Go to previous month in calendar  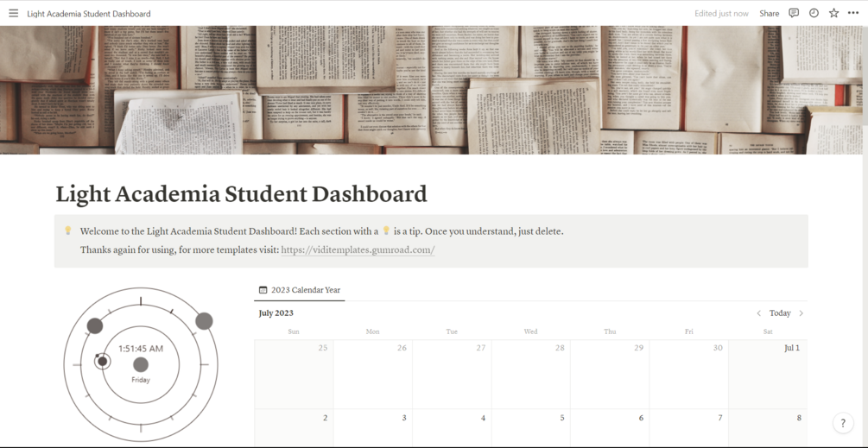(758, 313)
